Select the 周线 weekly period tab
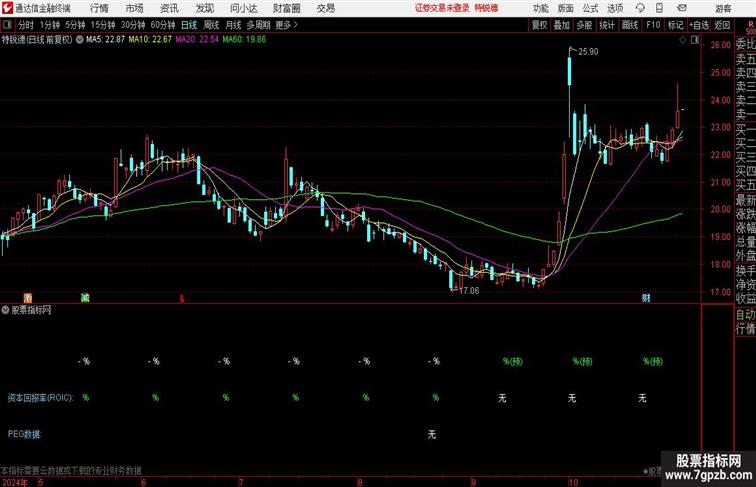The image size is (756, 487). point(211,25)
